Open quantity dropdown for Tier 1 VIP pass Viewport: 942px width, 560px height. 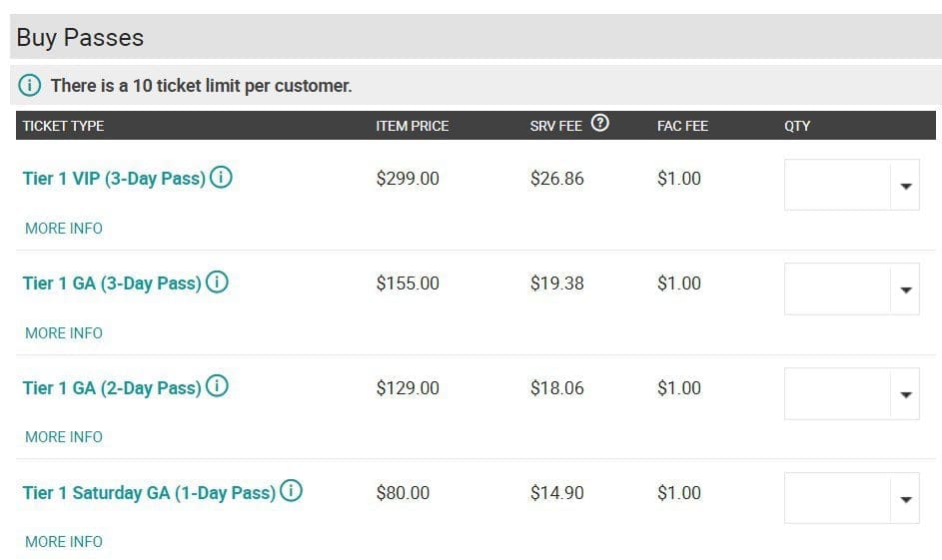click(851, 185)
